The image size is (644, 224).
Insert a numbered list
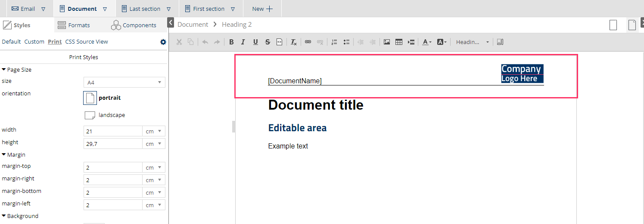click(x=334, y=42)
